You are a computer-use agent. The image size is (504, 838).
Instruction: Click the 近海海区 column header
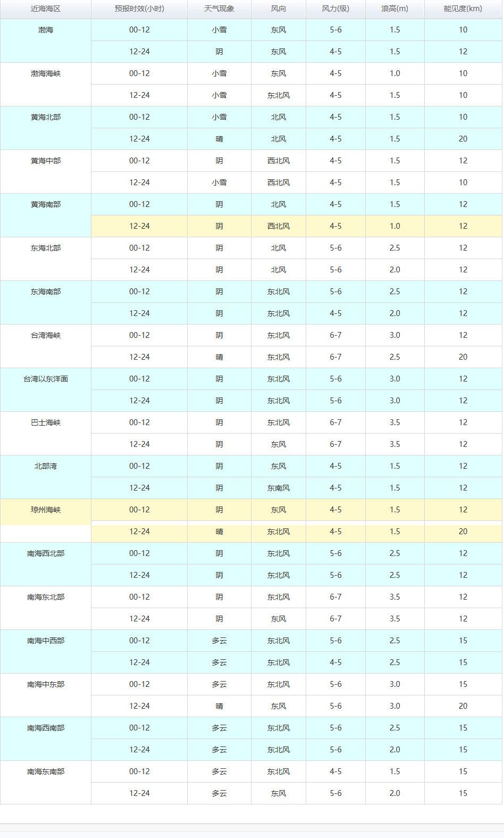point(46,9)
